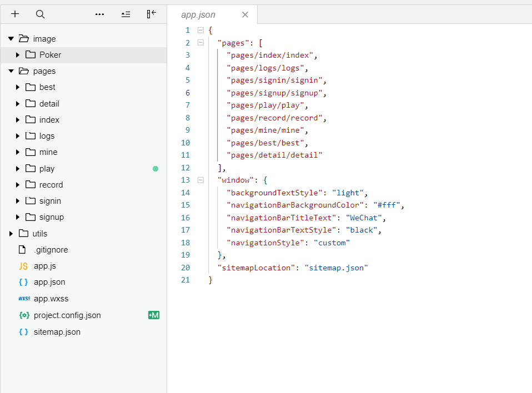Click the utils folder icon

[24, 233]
